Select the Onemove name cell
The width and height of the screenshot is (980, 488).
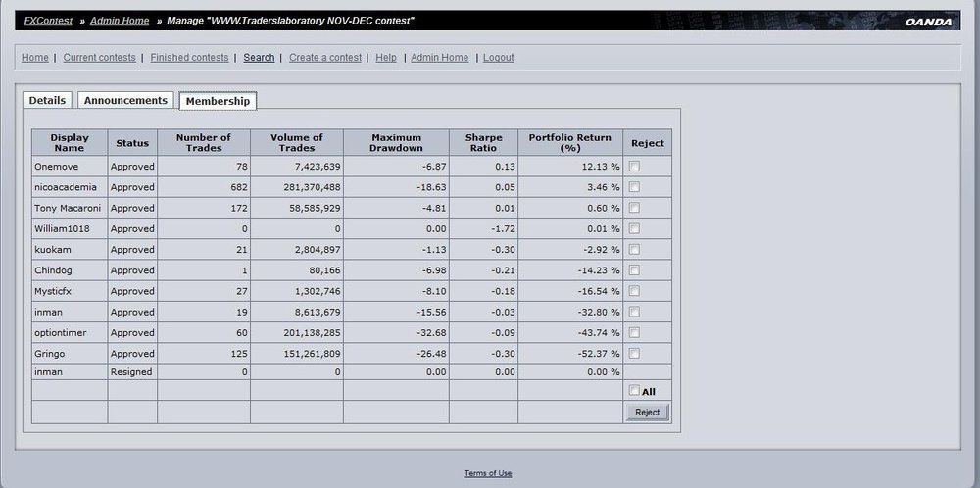point(70,167)
